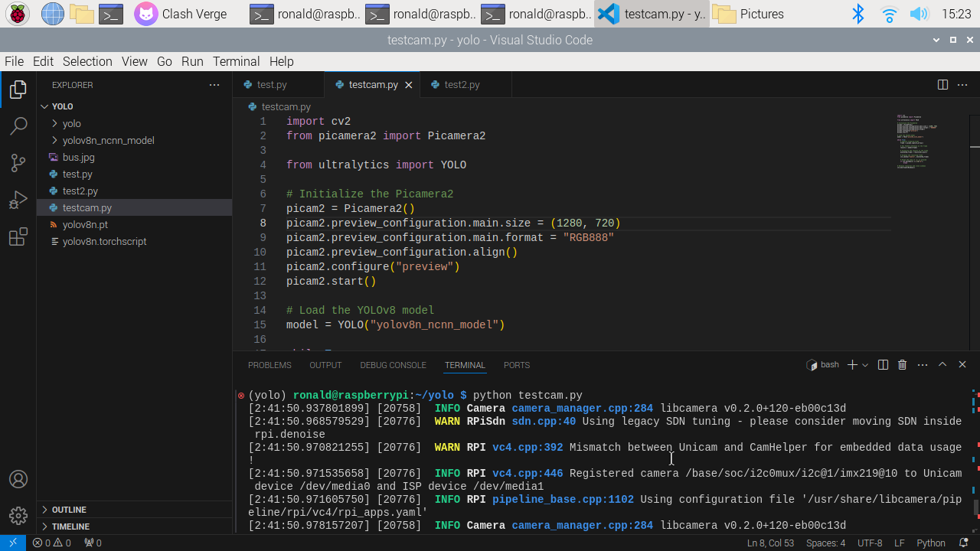Open the Extensions view
The image size is (980, 551).
[x=18, y=237]
